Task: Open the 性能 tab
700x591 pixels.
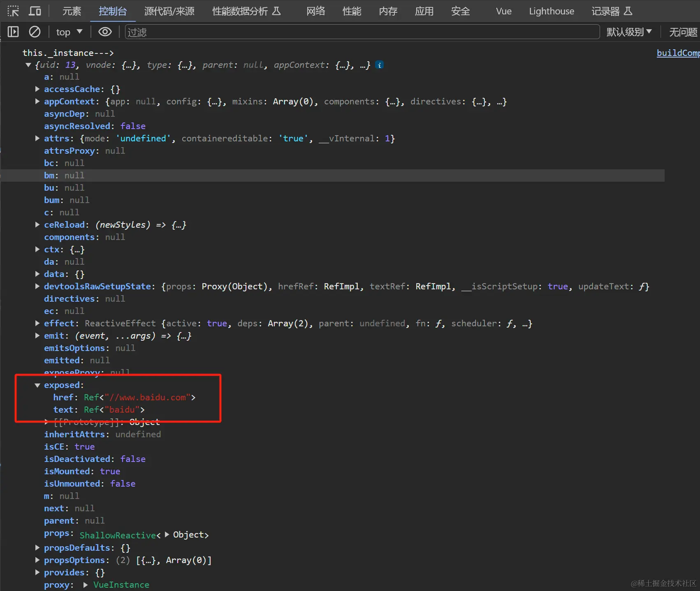Action: (352, 11)
